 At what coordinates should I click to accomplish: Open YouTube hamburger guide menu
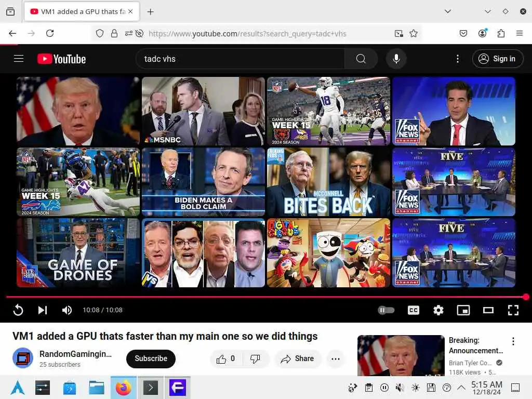[19, 59]
